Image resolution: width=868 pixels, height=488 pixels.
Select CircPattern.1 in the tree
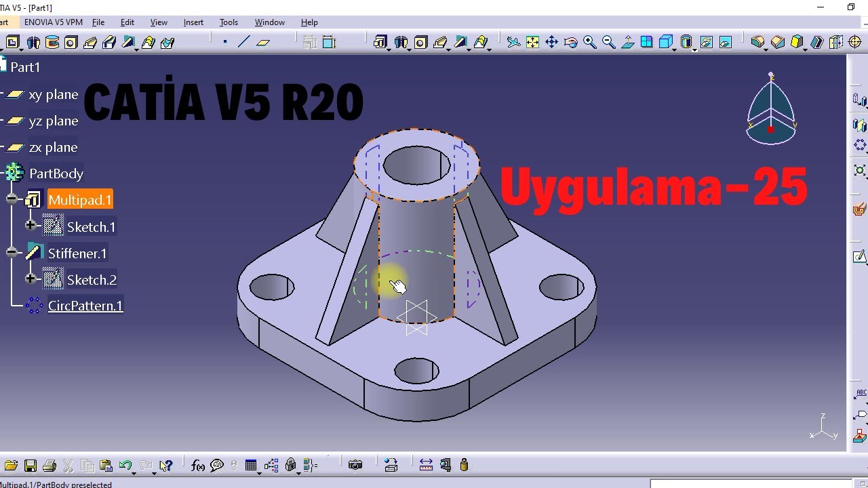tap(85, 306)
